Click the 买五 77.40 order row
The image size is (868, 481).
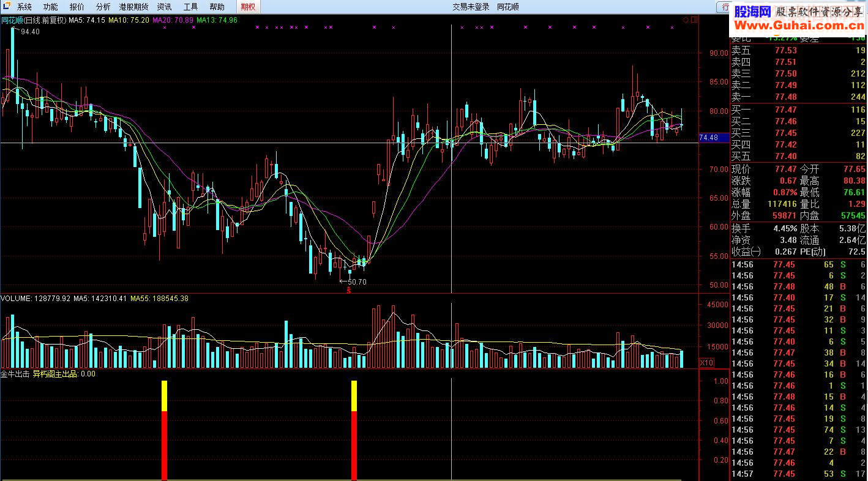coord(798,156)
